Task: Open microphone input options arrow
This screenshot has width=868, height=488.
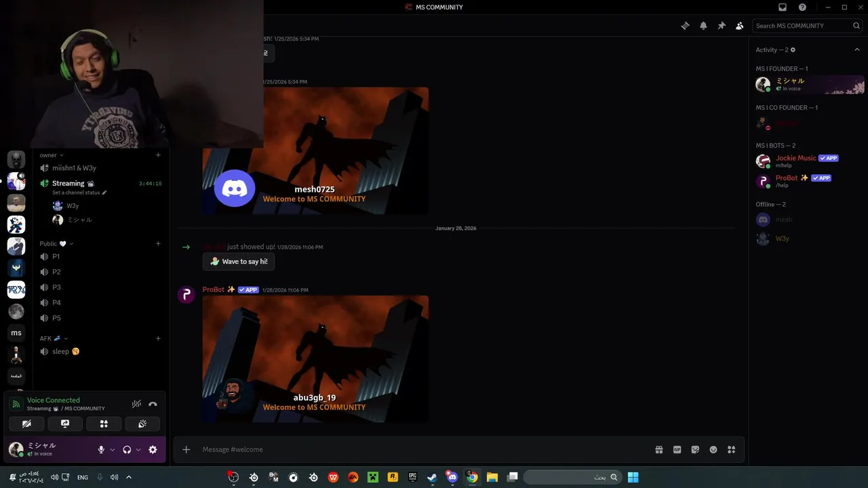Action: (113, 449)
